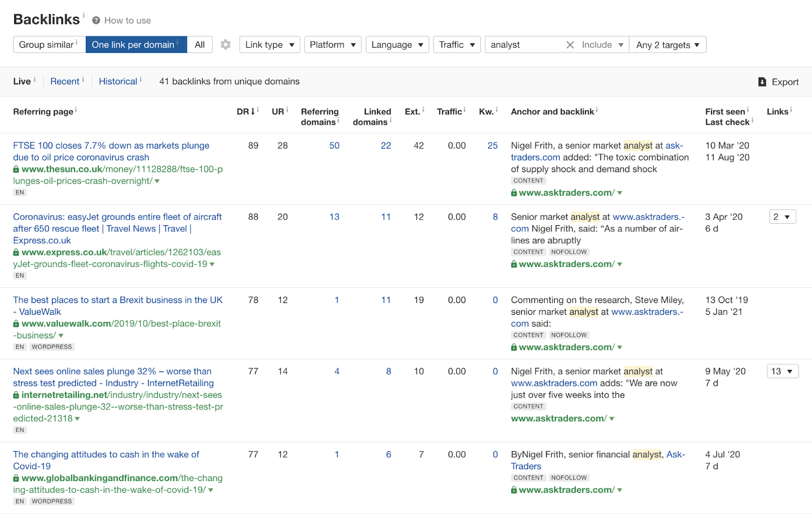Expand express.co.uk referring URL caret
Screen dimensions: 812x514
tap(212, 264)
